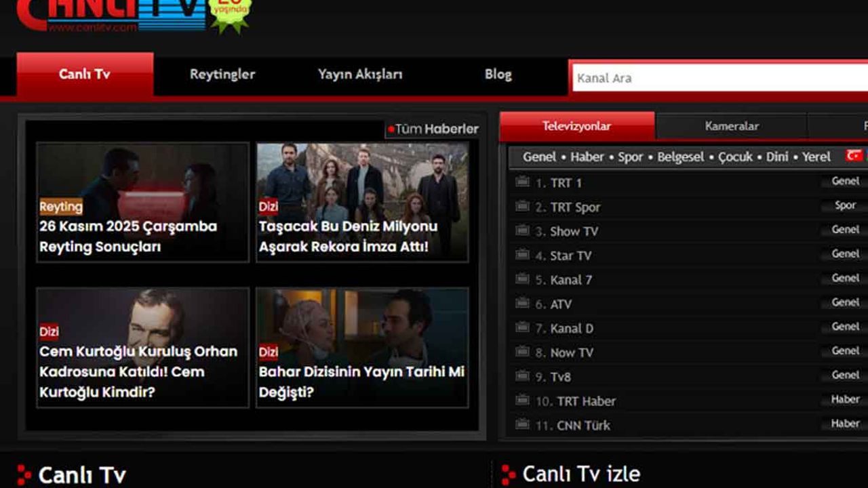868x488 pixels.
Task: Open the 26 Kasım reyting sonuçları article
Action: (x=128, y=237)
